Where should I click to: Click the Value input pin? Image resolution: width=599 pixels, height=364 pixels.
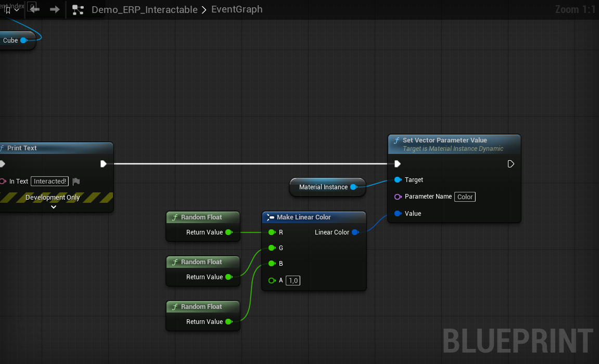398,214
